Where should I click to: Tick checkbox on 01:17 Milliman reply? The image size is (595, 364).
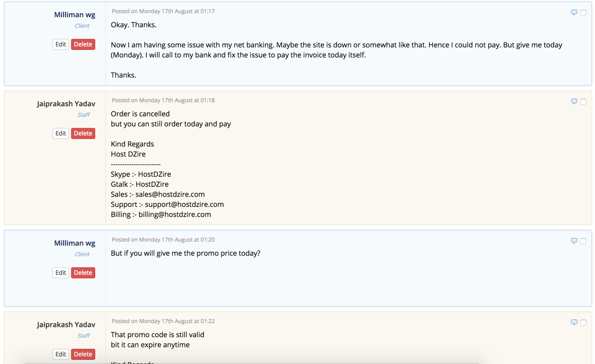pyautogui.click(x=583, y=13)
